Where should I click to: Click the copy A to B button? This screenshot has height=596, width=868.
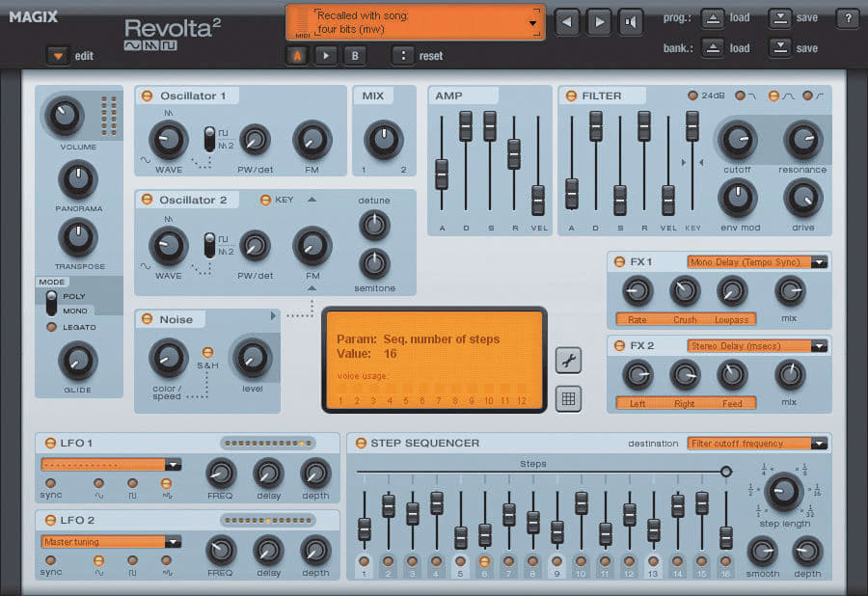click(x=326, y=56)
